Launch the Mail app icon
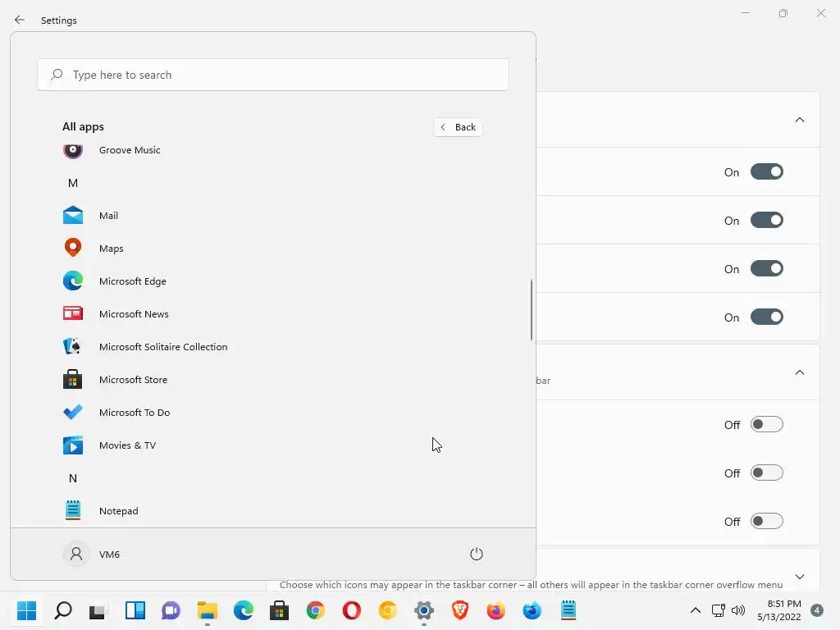 pos(73,216)
